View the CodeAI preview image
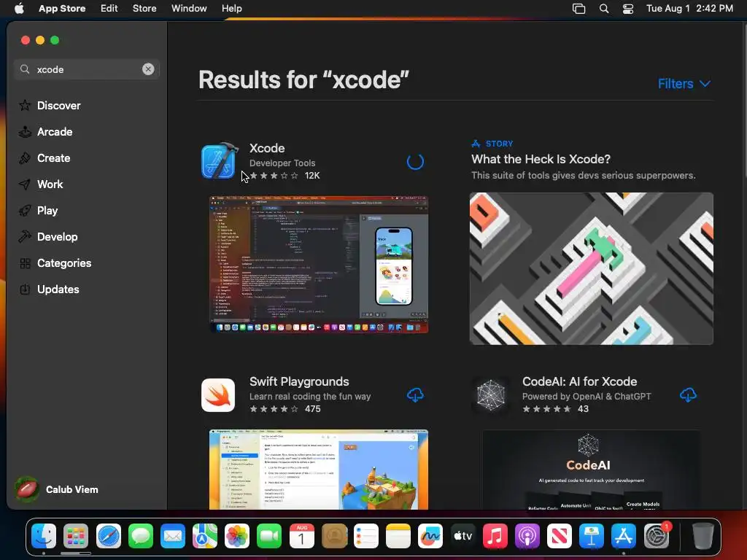Image resolution: width=747 pixels, height=560 pixels. pyautogui.click(x=591, y=470)
